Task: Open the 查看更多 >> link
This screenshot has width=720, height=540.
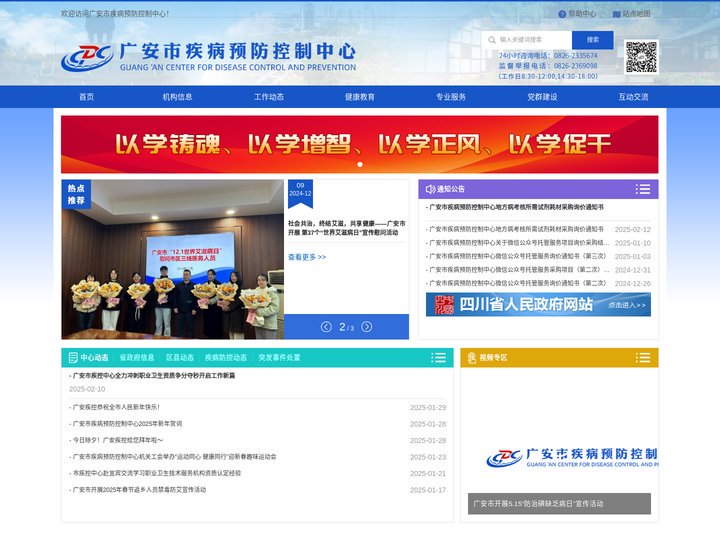Action: (x=307, y=257)
